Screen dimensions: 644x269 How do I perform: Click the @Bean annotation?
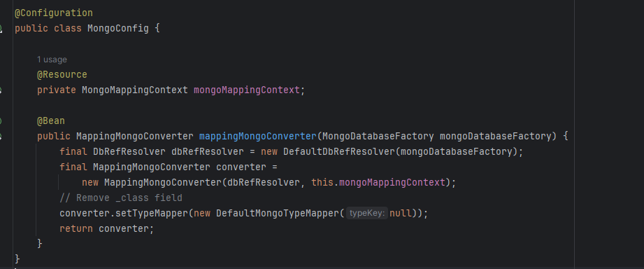click(x=51, y=121)
